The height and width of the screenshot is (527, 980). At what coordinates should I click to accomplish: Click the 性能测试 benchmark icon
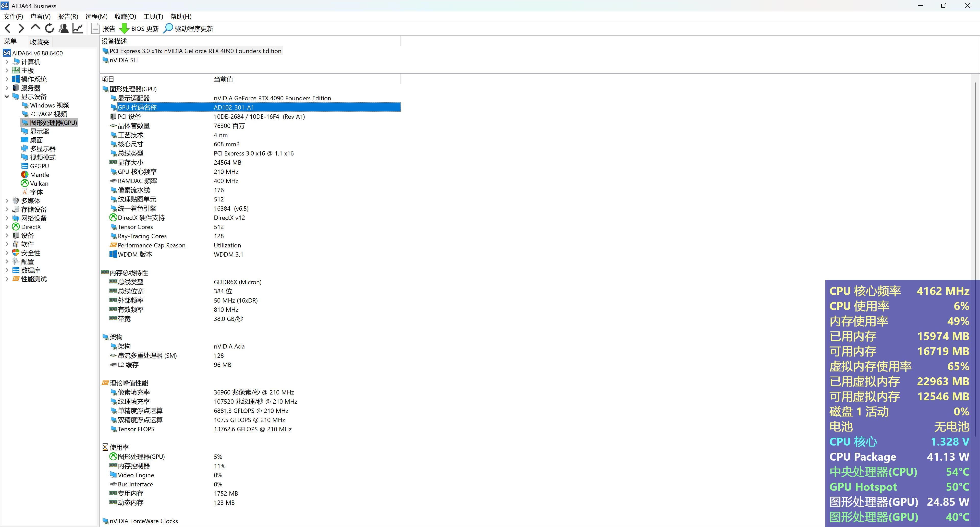(x=16, y=279)
